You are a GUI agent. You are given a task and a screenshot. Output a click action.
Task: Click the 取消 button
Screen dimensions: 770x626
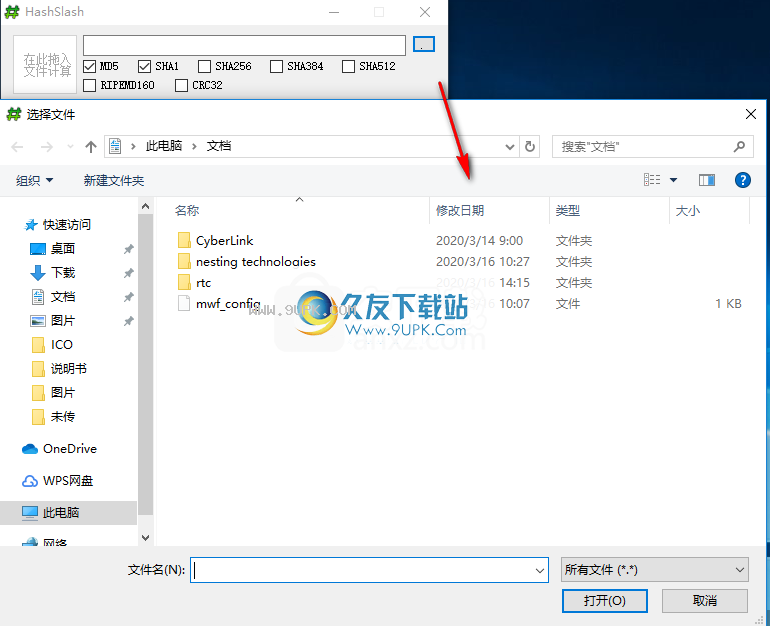pyautogui.click(x=705, y=601)
